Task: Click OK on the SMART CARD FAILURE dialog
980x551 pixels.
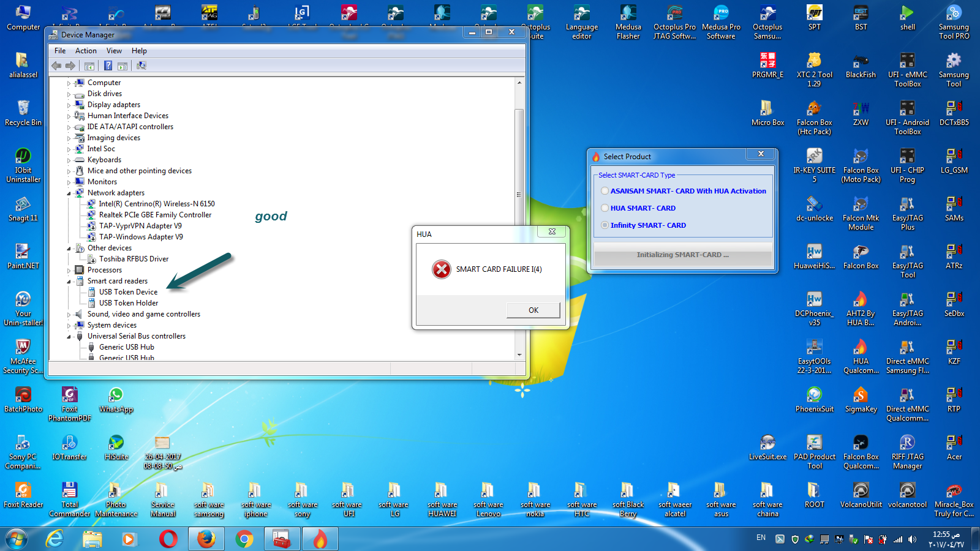Action: (532, 310)
